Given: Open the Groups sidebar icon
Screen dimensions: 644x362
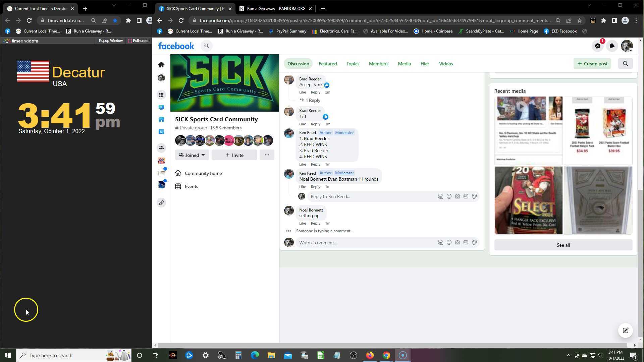Looking at the screenshot, I should [161, 148].
